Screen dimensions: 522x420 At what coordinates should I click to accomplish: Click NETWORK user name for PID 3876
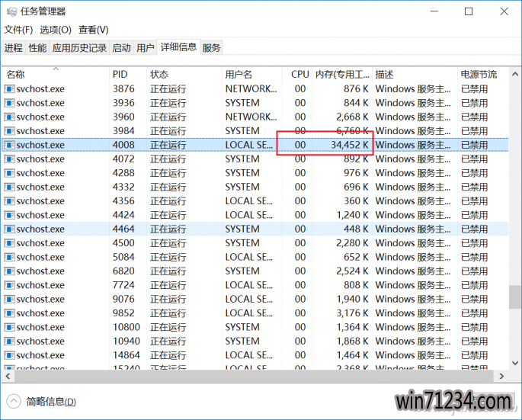click(251, 89)
